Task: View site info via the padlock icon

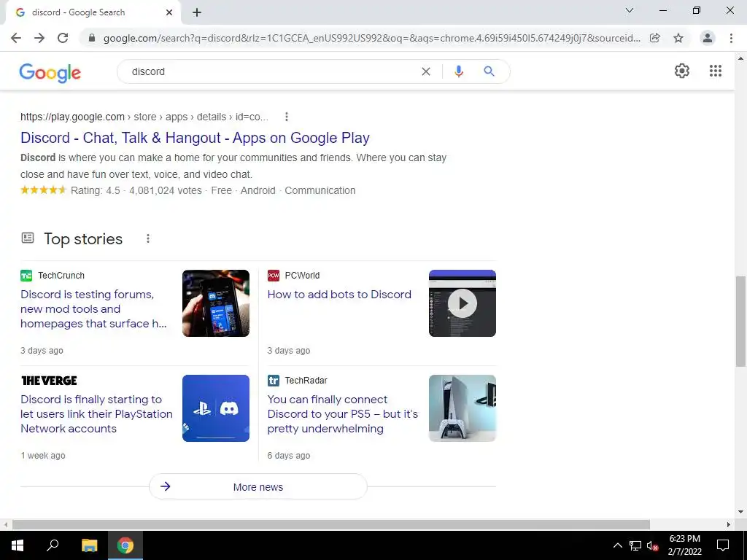Action: (x=92, y=38)
